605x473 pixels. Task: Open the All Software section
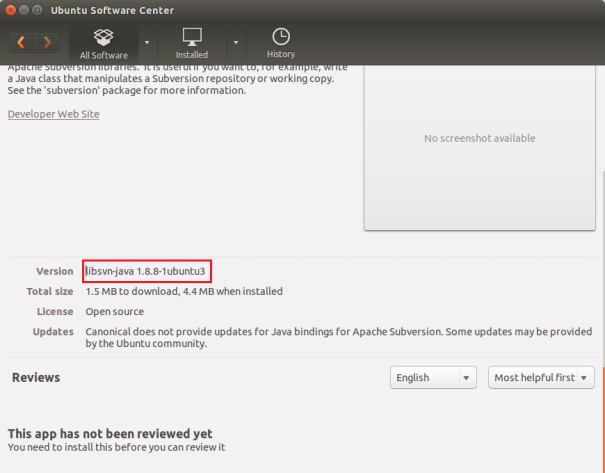[x=104, y=43]
